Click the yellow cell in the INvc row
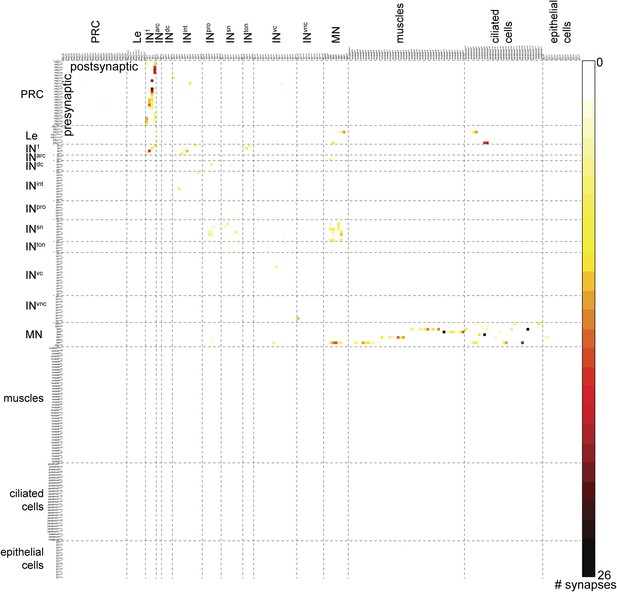Screen dimensions: 617x592 (276, 267)
